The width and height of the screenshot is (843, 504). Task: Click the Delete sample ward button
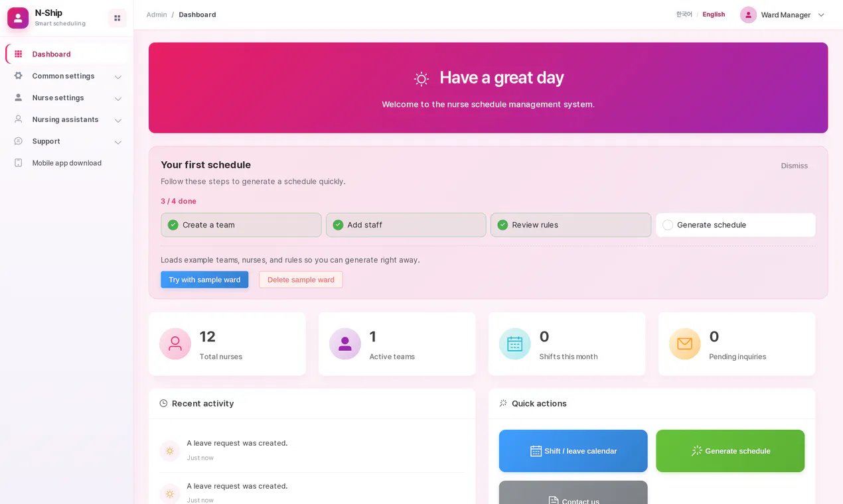tap(301, 280)
